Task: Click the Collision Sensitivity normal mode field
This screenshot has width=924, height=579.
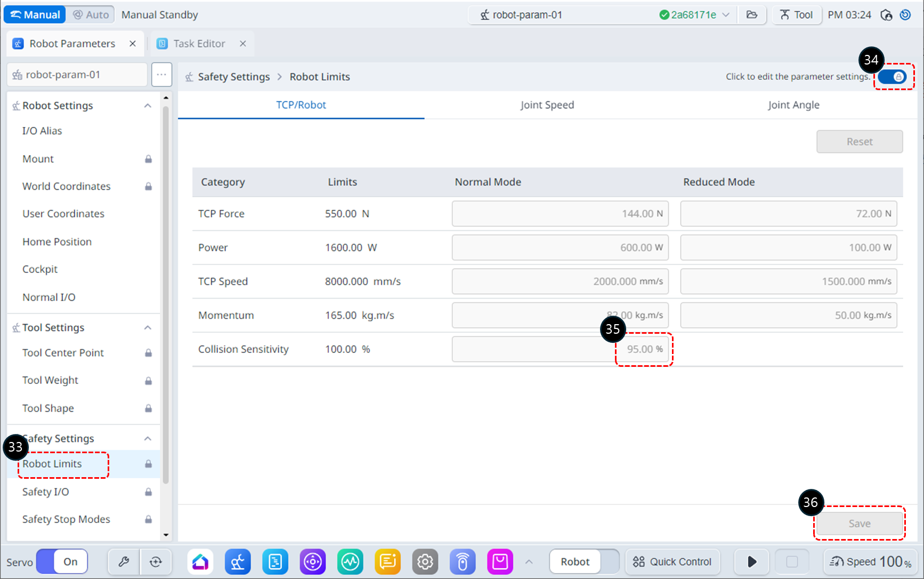Action: [560, 349]
